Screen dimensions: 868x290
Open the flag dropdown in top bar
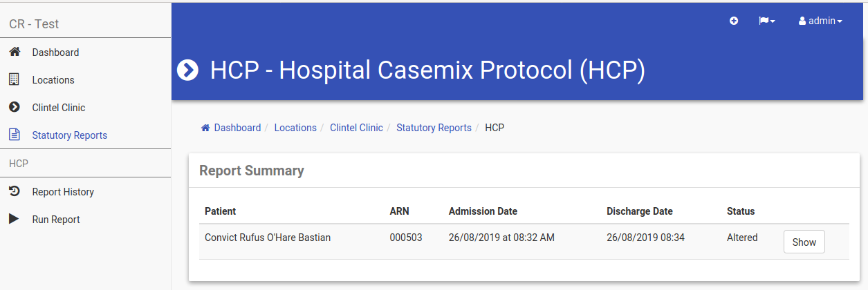pyautogui.click(x=767, y=21)
